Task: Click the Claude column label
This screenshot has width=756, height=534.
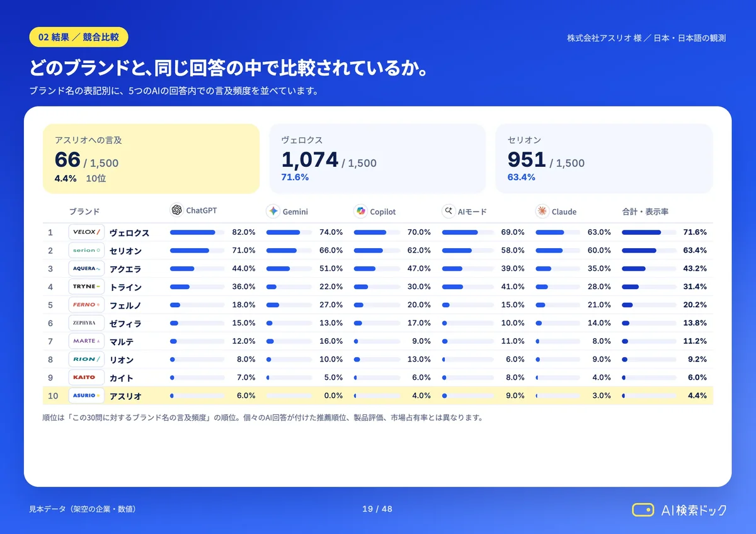Action: [x=564, y=212]
